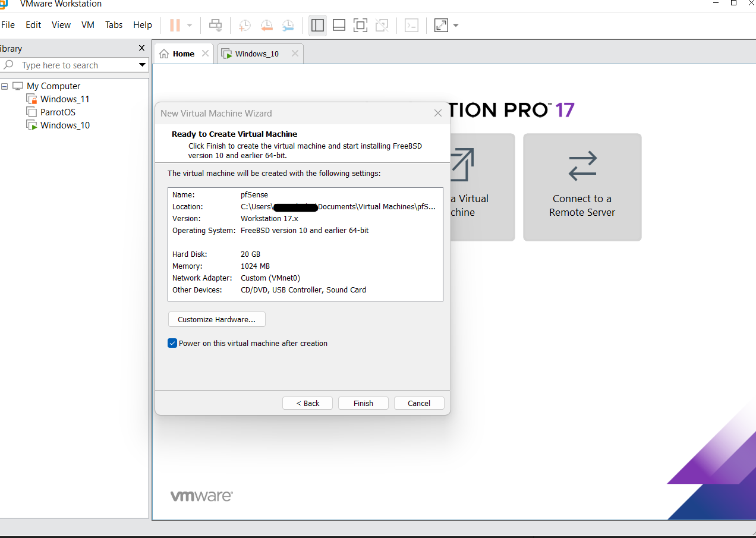Enter full screen mode icon
756x538 pixels.
[x=360, y=25]
